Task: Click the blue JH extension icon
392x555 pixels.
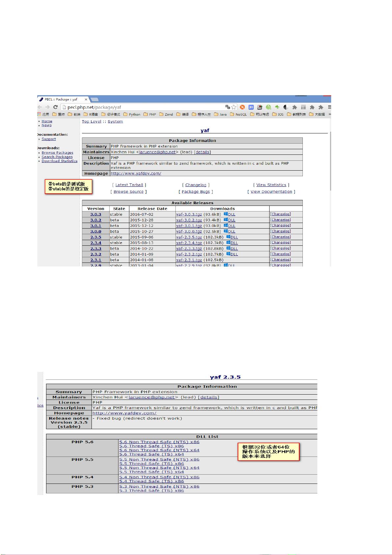Action: click(x=251, y=107)
